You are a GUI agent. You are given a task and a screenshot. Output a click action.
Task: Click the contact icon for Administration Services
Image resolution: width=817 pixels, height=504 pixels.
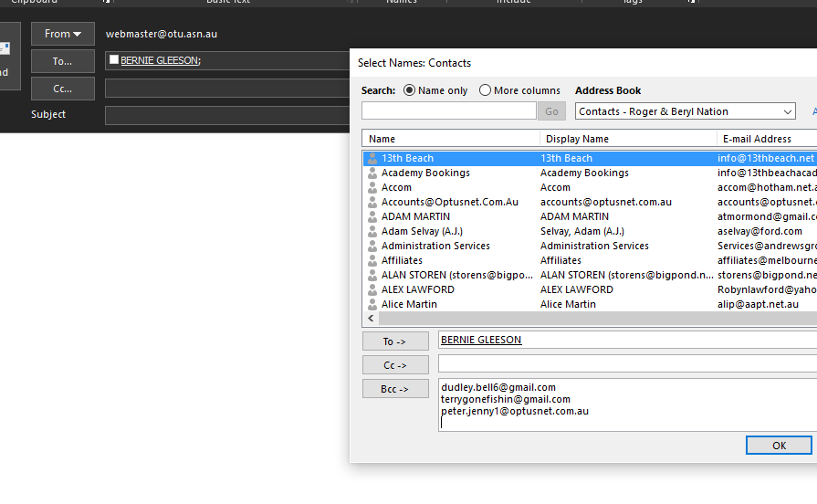coord(372,246)
